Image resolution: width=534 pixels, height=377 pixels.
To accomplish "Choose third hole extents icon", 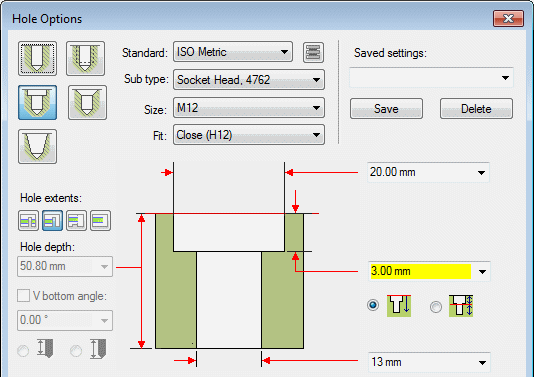I will pyautogui.click(x=77, y=221).
